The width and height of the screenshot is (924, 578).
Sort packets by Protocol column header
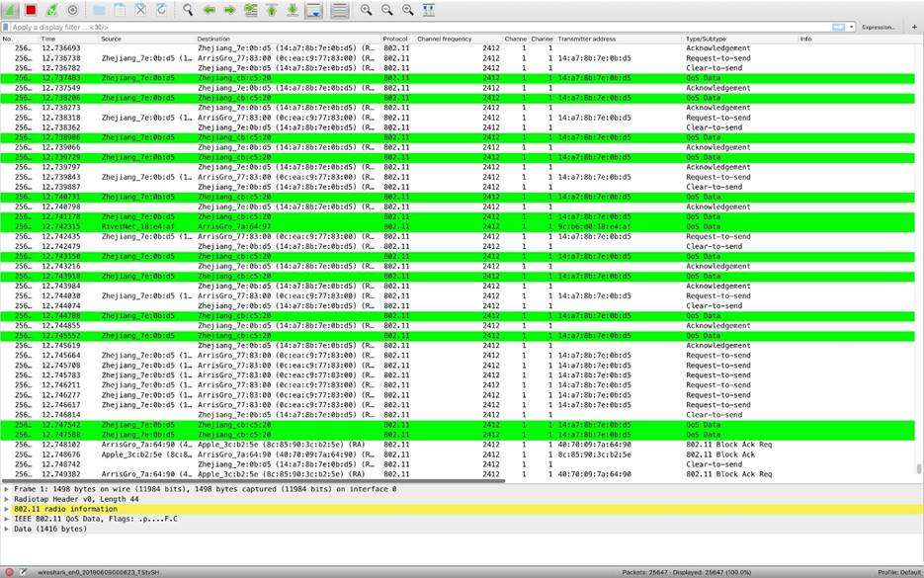point(395,39)
